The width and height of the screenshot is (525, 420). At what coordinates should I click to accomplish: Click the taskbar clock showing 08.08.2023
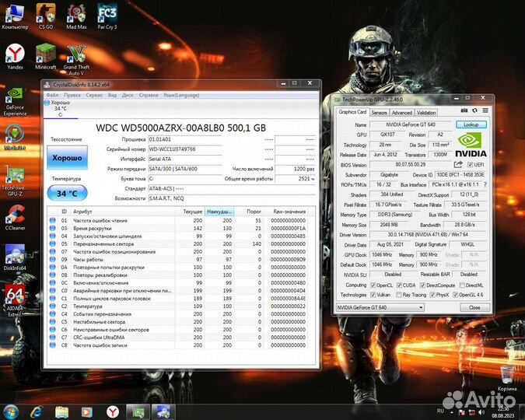point(503,412)
